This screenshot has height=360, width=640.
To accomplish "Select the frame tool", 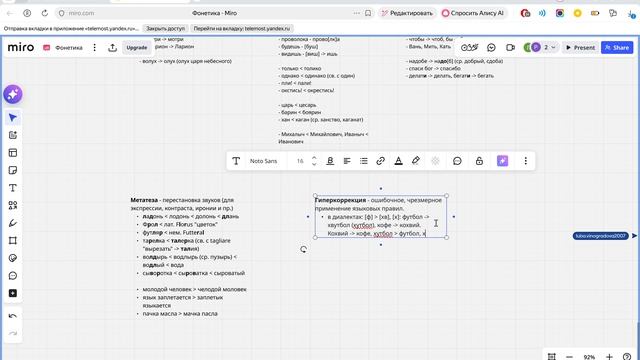I will [x=13, y=240].
